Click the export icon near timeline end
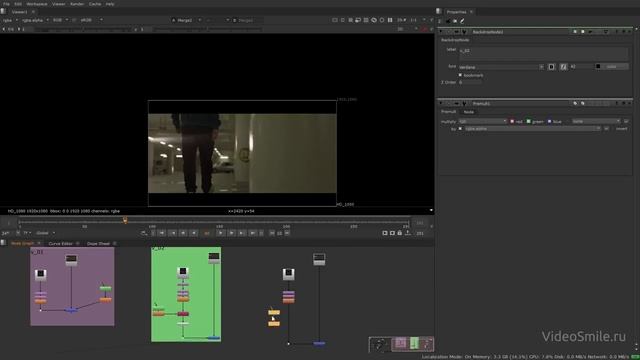 point(407,233)
